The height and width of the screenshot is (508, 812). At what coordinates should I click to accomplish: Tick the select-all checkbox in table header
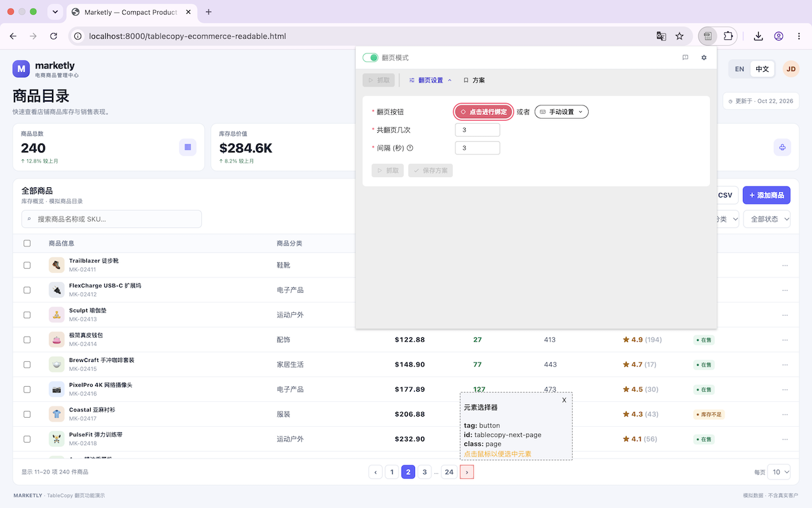(27, 243)
